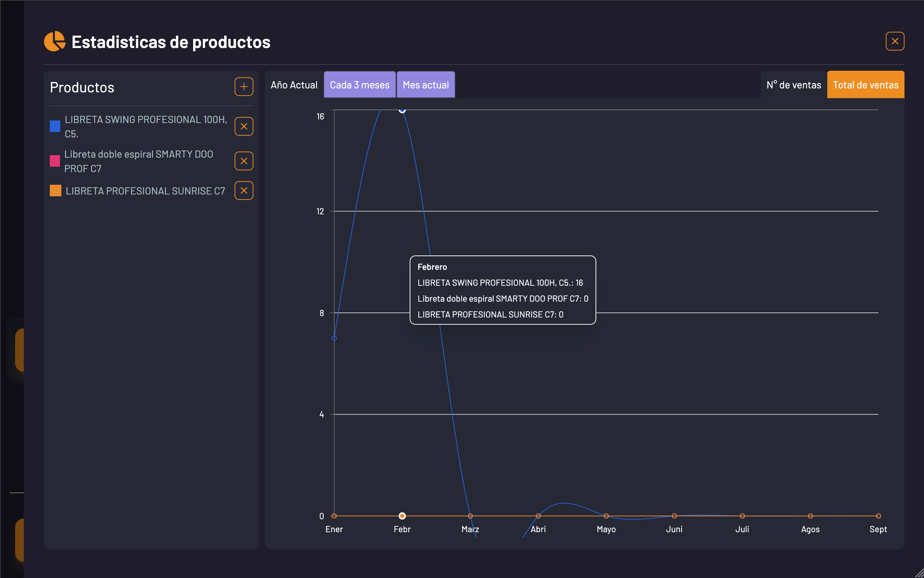Select the Cada 3 meses period

(359, 84)
